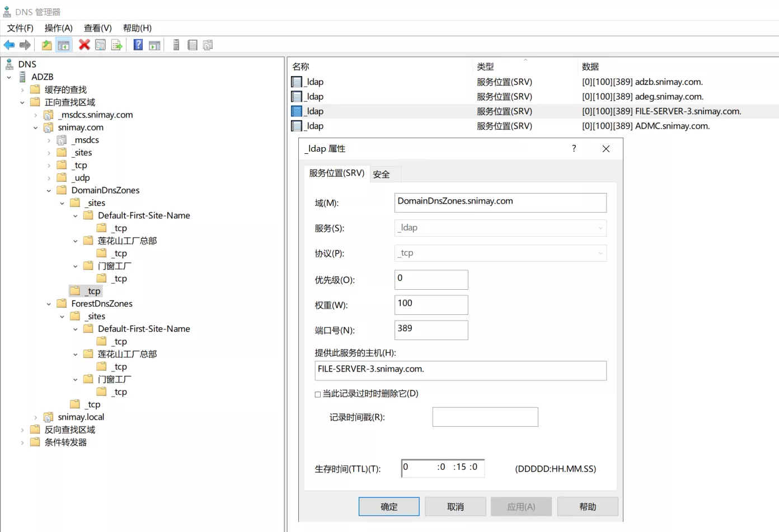The width and height of the screenshot is (779, 532).
Task: Expand the 反向查找区域 node
Action: 22,430
